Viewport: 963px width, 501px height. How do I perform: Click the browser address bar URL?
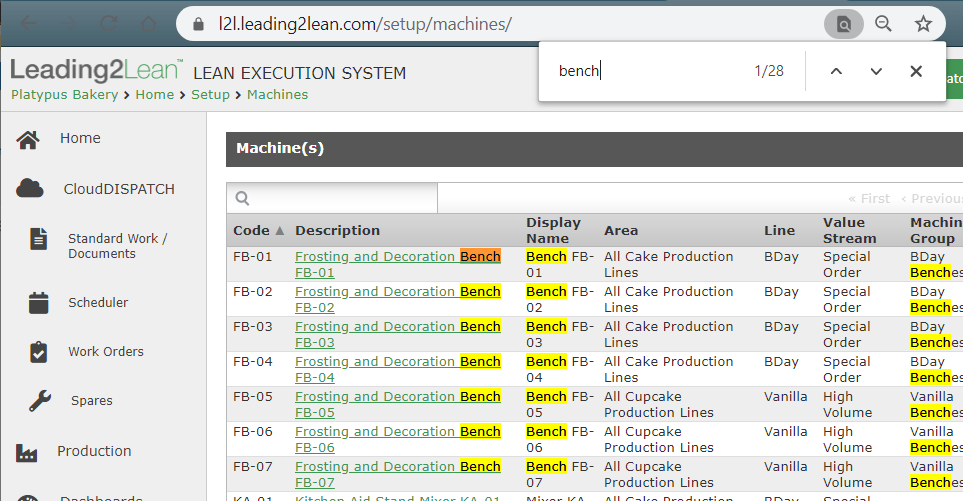click(x=365, y=25)
